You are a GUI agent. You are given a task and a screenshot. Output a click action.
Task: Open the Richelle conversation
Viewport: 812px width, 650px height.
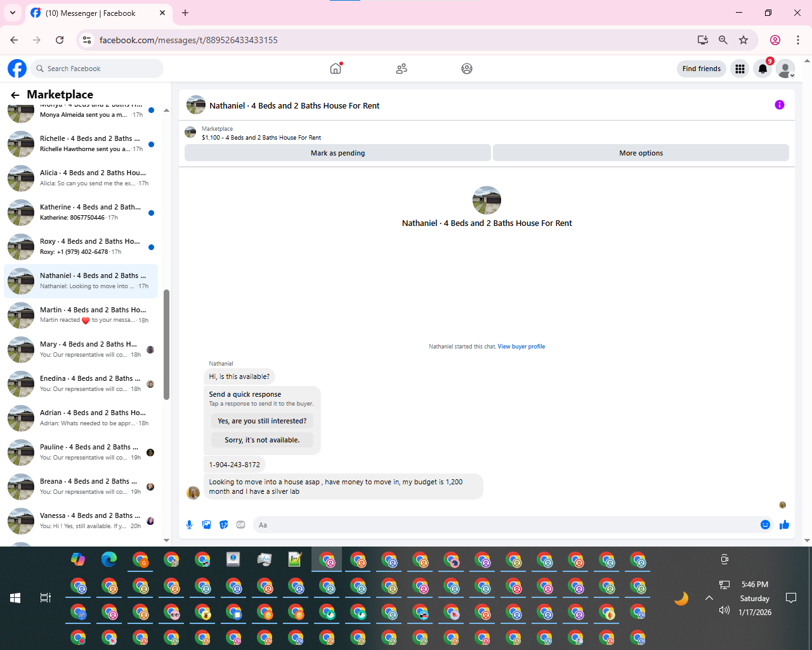click(81, 144)
